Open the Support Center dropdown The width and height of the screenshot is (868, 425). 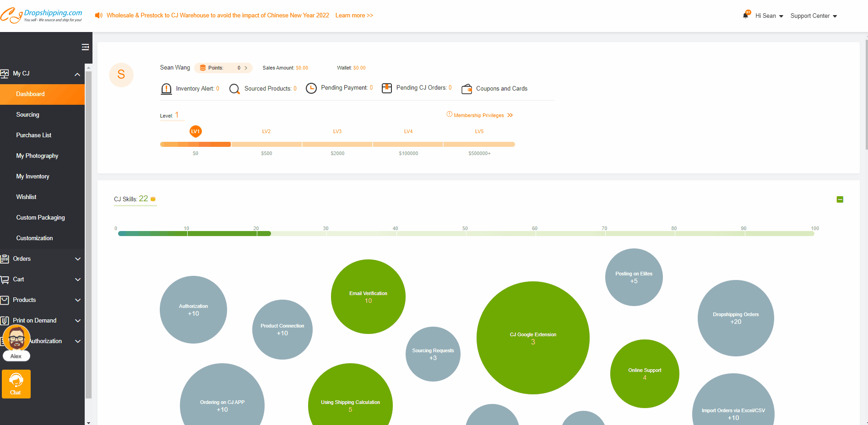814,16
